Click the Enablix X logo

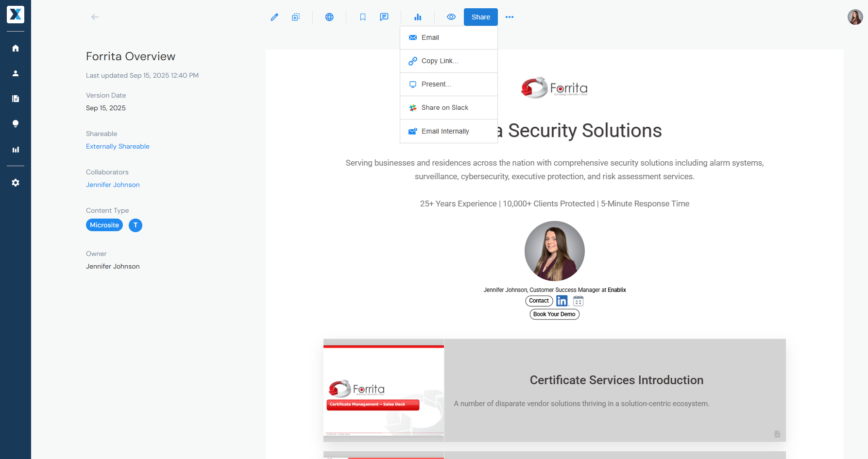16,15
